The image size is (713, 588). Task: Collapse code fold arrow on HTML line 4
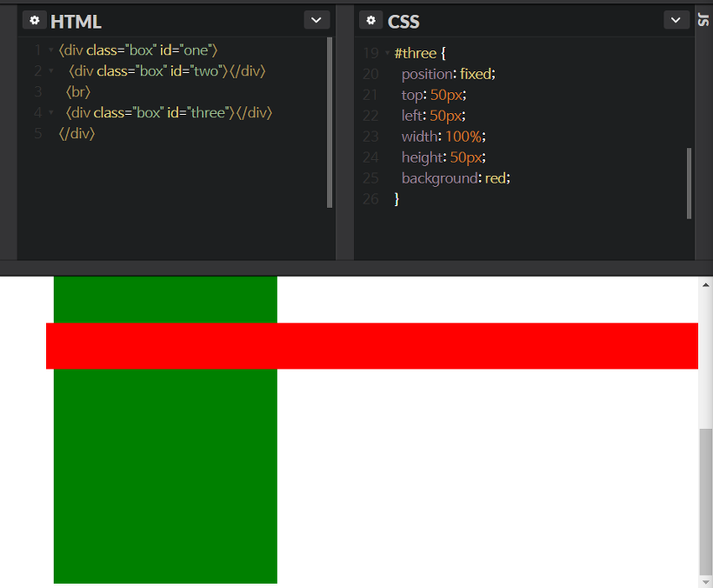[x=51, y=112]
